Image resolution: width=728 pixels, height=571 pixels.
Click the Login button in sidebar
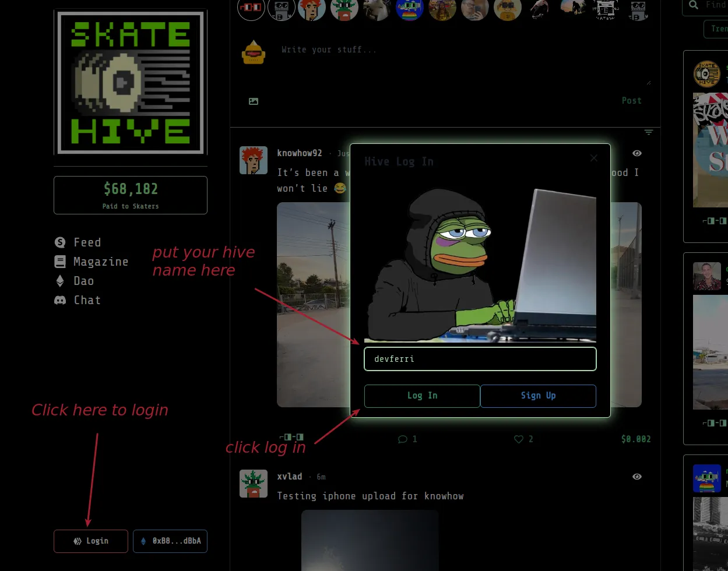pyautogui.click(x=91, y=541)
